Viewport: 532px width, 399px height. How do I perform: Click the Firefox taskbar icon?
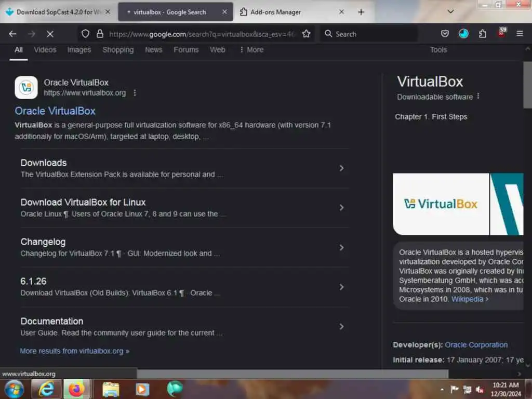point(77,389)
